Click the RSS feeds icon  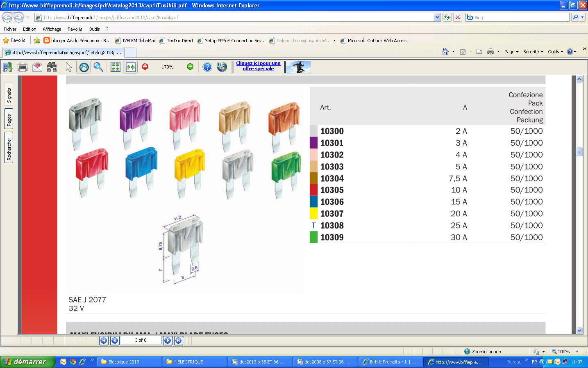point(463,52)
